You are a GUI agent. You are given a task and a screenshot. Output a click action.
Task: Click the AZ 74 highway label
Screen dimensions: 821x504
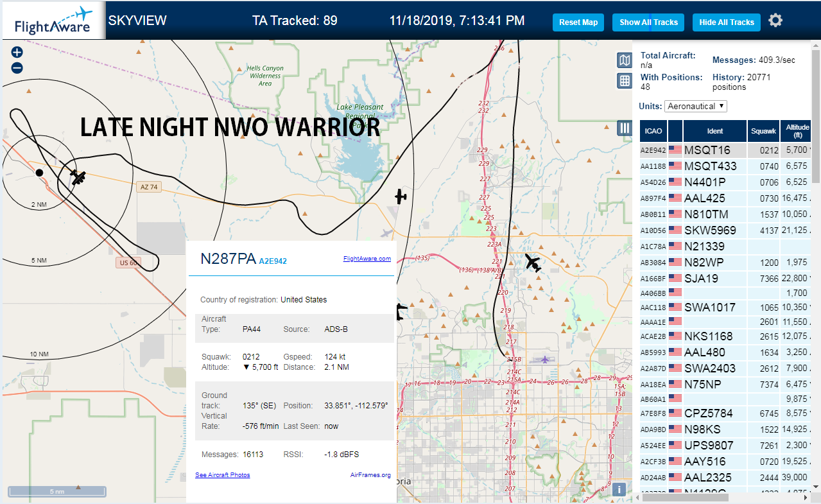148,187
